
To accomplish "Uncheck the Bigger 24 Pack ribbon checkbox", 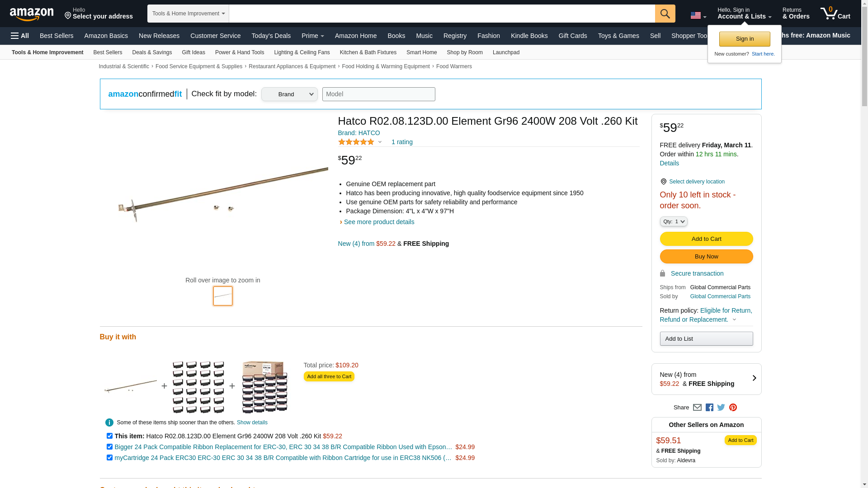I will click(109, 447).
